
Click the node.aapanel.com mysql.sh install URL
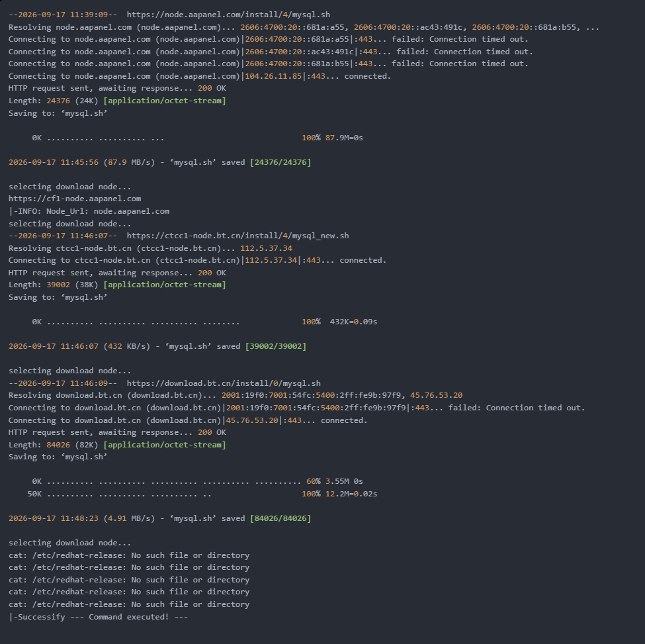228,15
